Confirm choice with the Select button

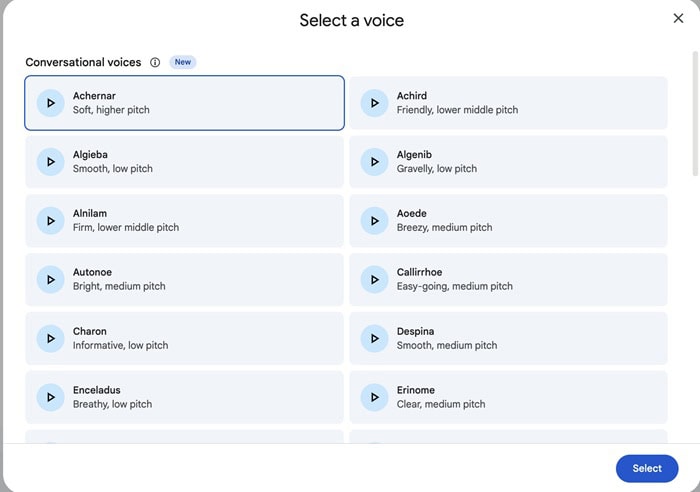646,468
